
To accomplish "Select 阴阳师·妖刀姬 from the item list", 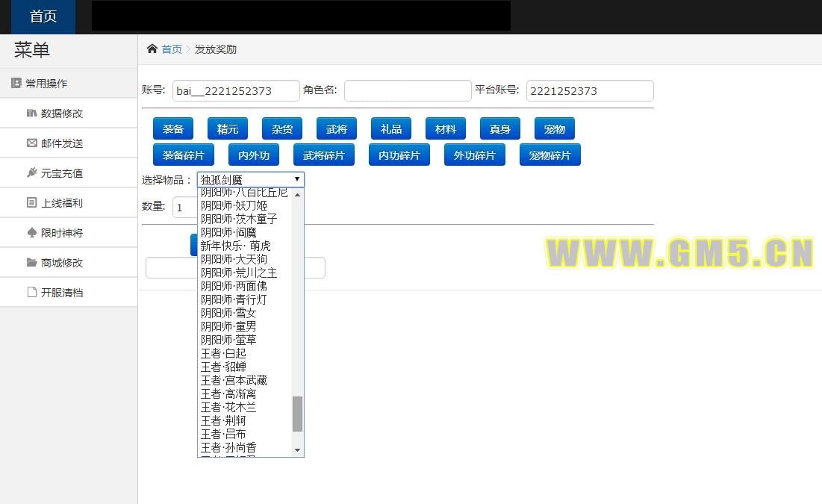I will [234, 205].
